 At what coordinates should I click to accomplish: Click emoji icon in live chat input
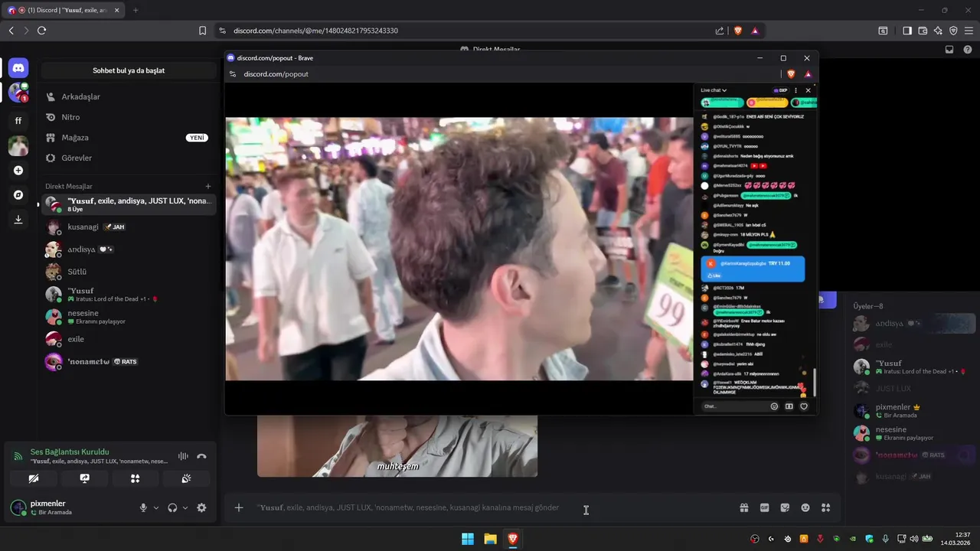tap(774, 406)
